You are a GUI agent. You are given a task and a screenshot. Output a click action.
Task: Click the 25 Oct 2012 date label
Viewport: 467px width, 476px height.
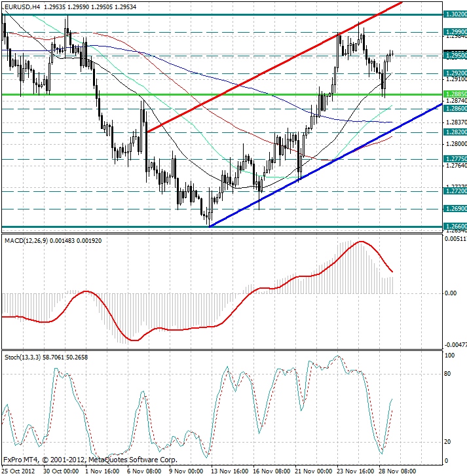tap(19, 471)
